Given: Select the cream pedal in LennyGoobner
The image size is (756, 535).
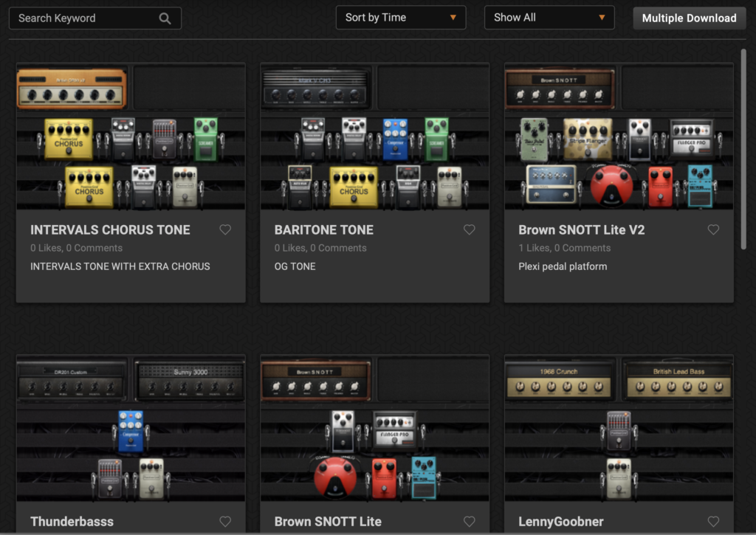Looking at the screenshot, I should pyautogui.click(x=619, y=478).
